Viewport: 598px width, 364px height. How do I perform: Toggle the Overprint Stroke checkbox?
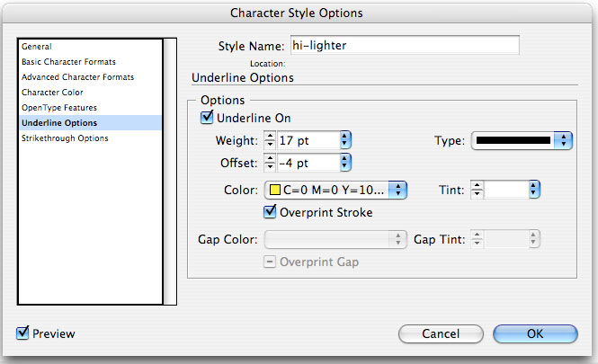tap(270, 211)
